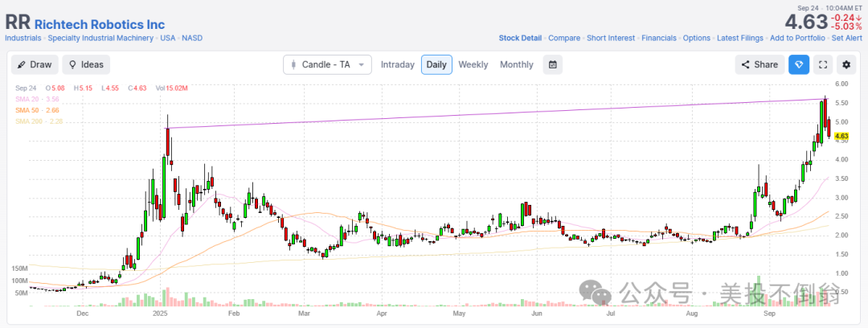Click the Ideas button's lightbulb icon

point(72,65)
